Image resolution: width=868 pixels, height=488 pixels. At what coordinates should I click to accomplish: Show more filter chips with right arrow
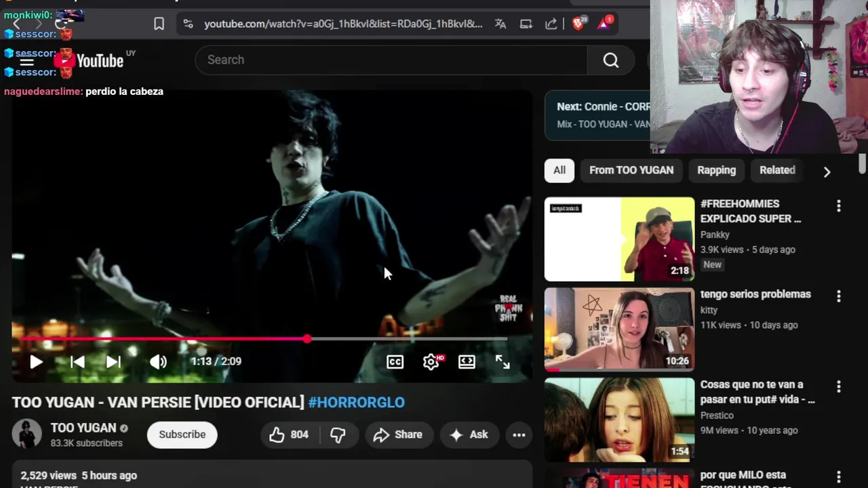coord(827,171)
